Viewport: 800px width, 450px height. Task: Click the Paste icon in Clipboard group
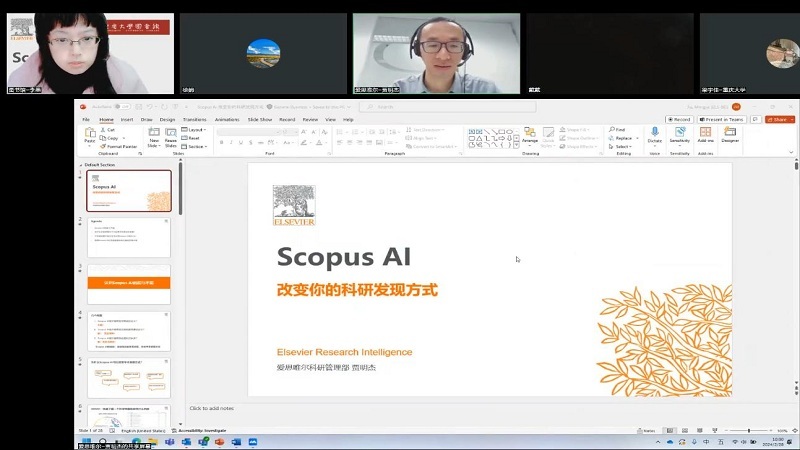(x=90, y=135)
